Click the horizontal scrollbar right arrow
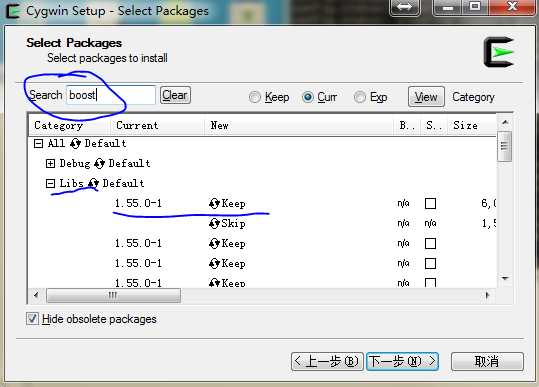539x387 pixels. 487,295
